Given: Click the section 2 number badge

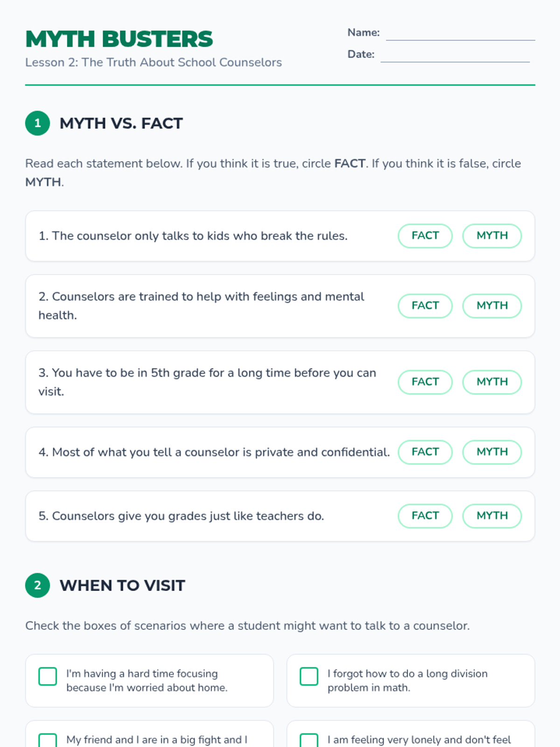Looking at the screenshot, I should tap(38, 585).
